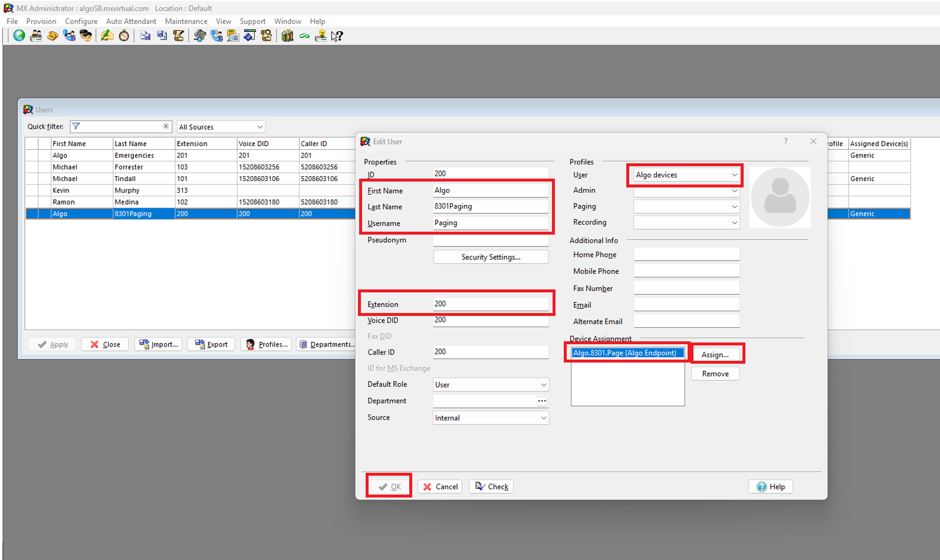
Task: Click Cancel in the Edit User dialog
Action: coord(441,486)
